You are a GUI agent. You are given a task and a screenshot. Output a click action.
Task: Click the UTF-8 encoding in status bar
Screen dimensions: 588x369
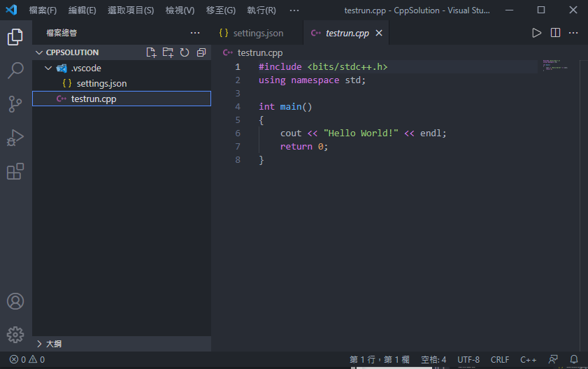pos(468,360)
